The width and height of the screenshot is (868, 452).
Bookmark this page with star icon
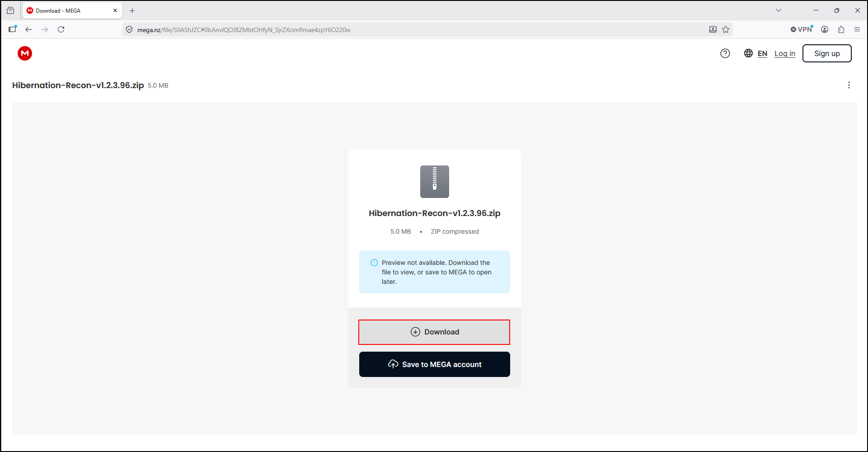pos(726,29)
